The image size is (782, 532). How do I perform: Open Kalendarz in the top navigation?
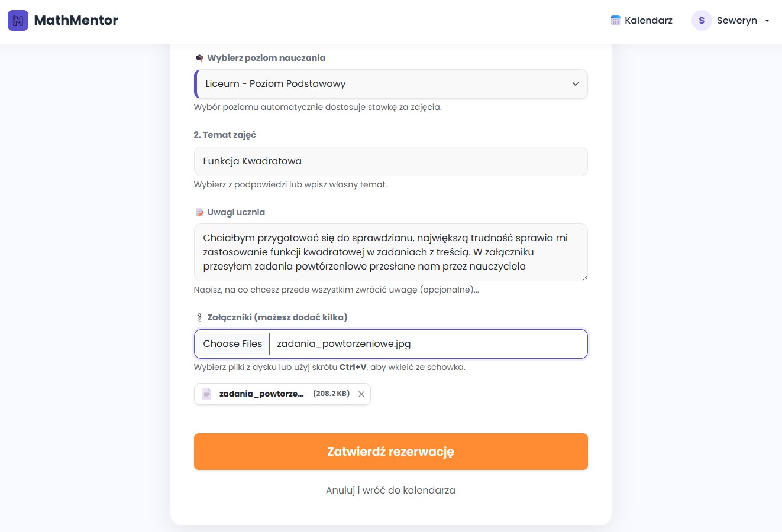641,20
